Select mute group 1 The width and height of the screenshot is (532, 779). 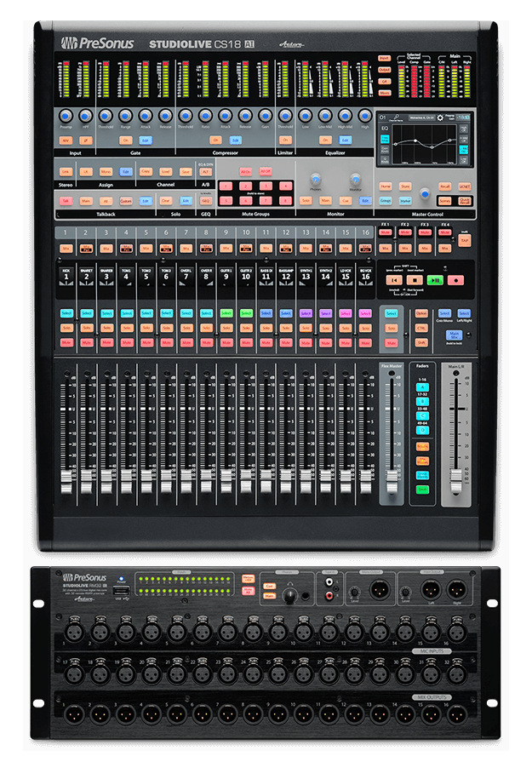(x=226, y=186)
